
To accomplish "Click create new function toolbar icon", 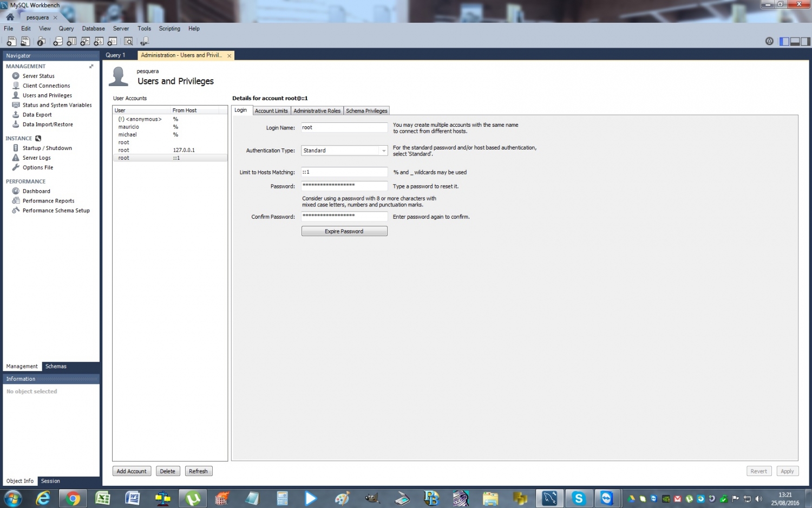I will (x=112, y=41).
